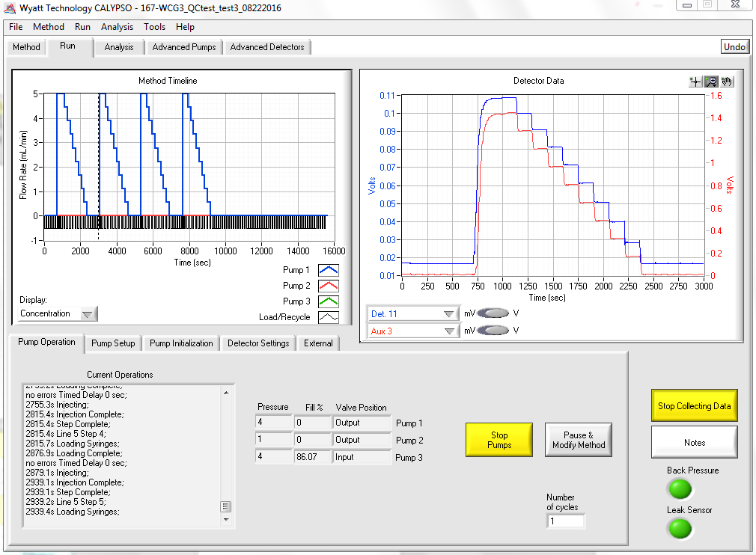Open the Det. 11 detector dropdown

[449, 314]
